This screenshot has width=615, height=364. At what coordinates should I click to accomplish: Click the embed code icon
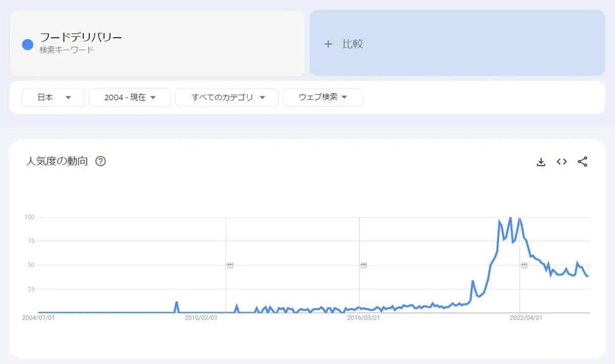point(562,162)
